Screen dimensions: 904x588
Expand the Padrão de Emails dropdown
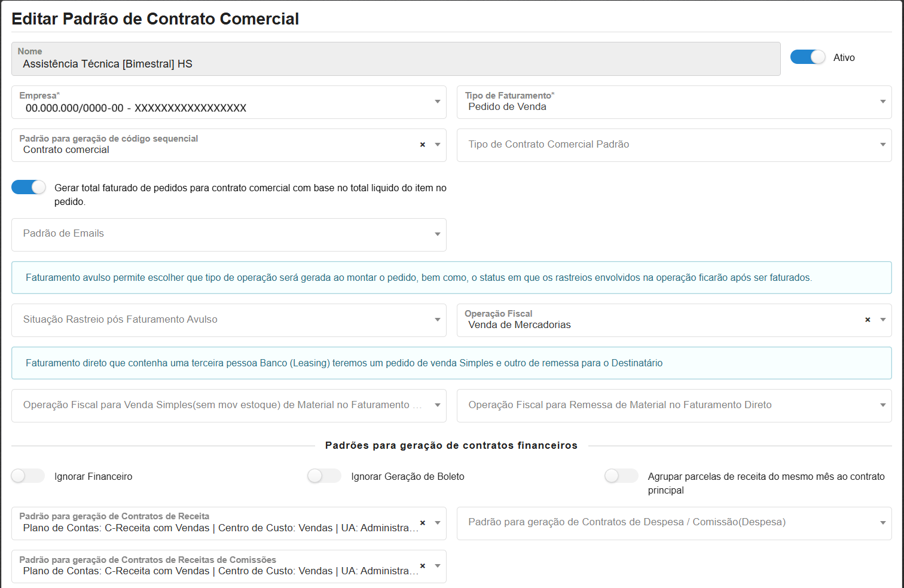(x=229, y=235)
